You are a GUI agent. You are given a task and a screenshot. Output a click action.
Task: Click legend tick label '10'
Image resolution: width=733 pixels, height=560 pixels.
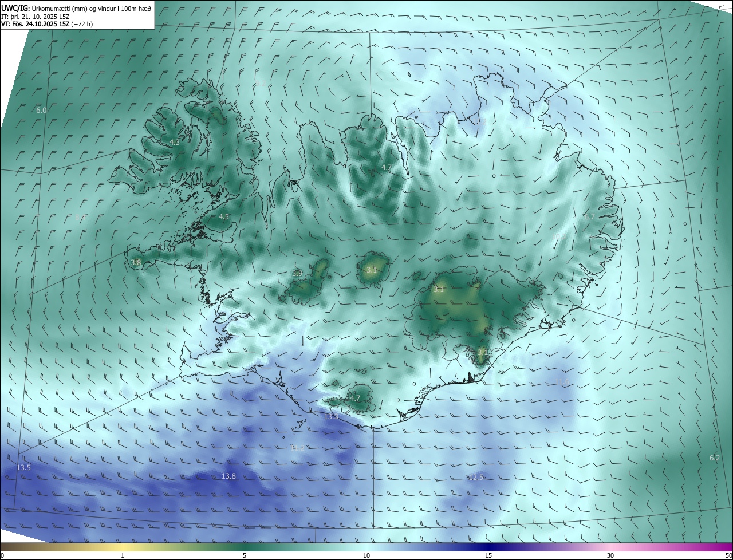point(366,555)
